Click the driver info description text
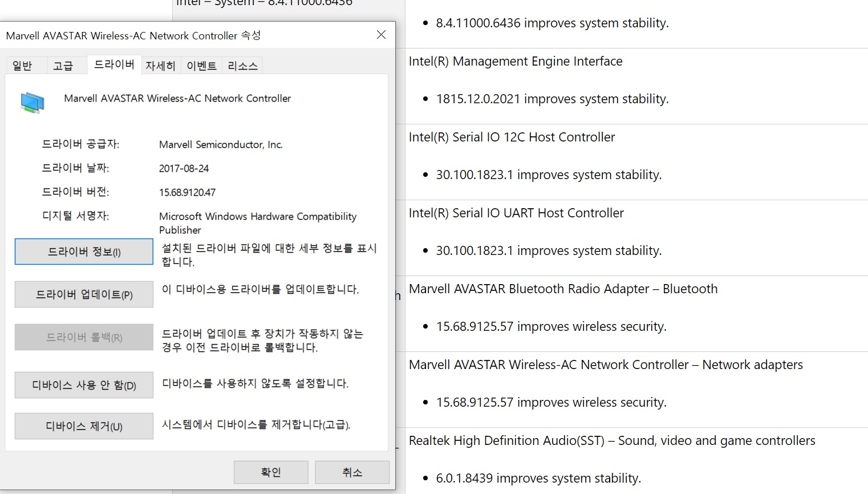Viewport: 868px width, 494px height. coord(269,255)
